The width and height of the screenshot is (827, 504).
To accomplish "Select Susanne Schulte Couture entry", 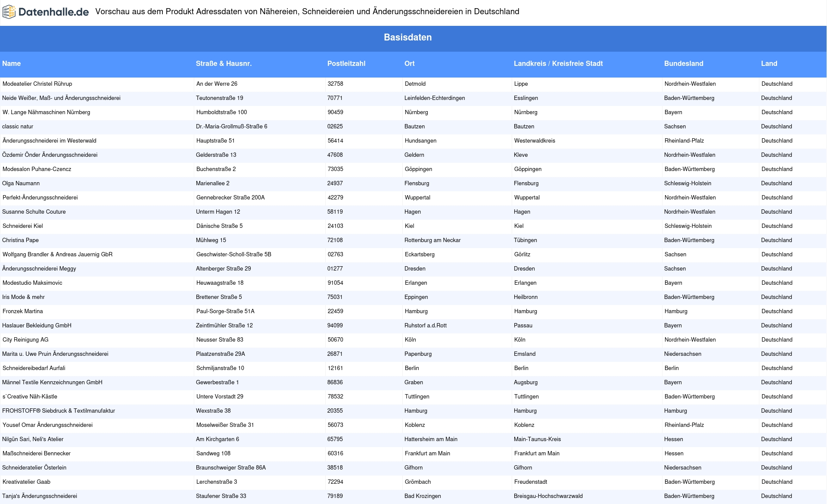I will click(34, 212).
